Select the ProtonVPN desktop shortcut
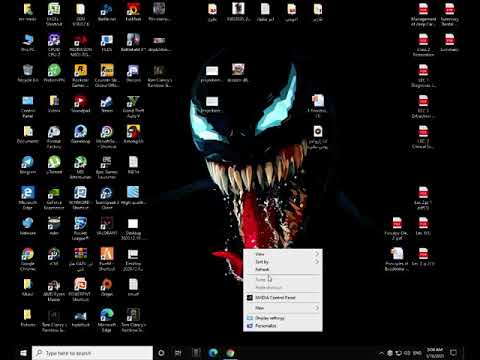480x360 pixels. [x=54, y=74]
